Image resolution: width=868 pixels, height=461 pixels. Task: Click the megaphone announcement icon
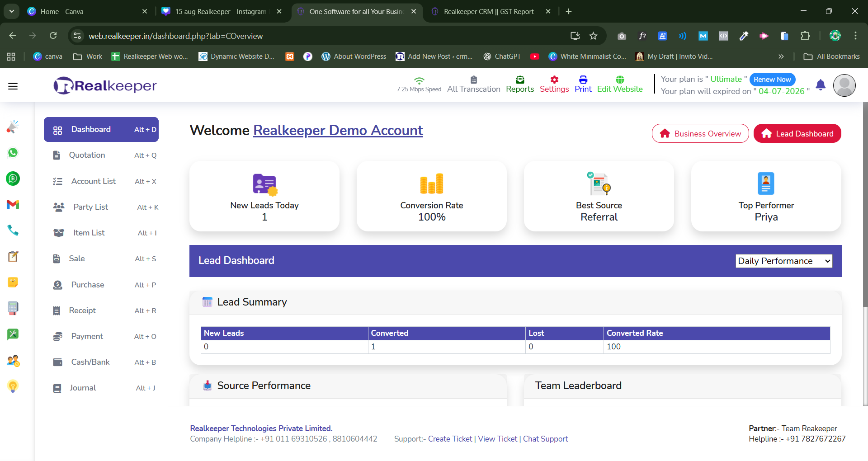pos(13,127)
